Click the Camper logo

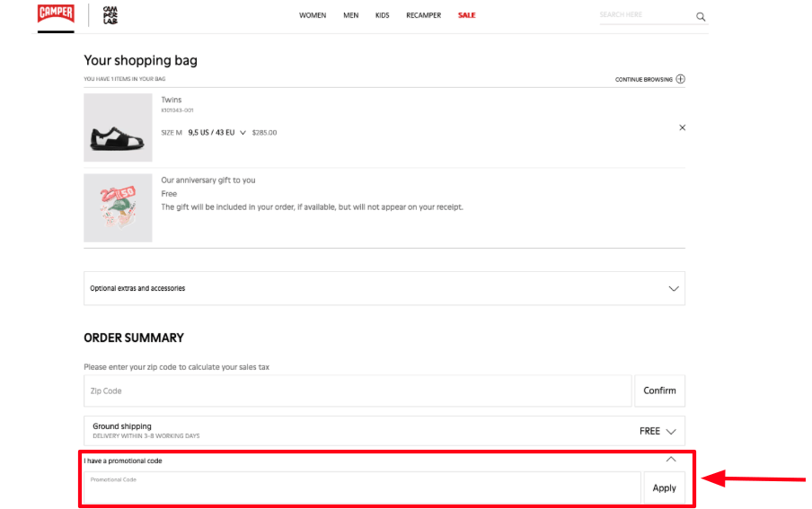coord(56,14)
